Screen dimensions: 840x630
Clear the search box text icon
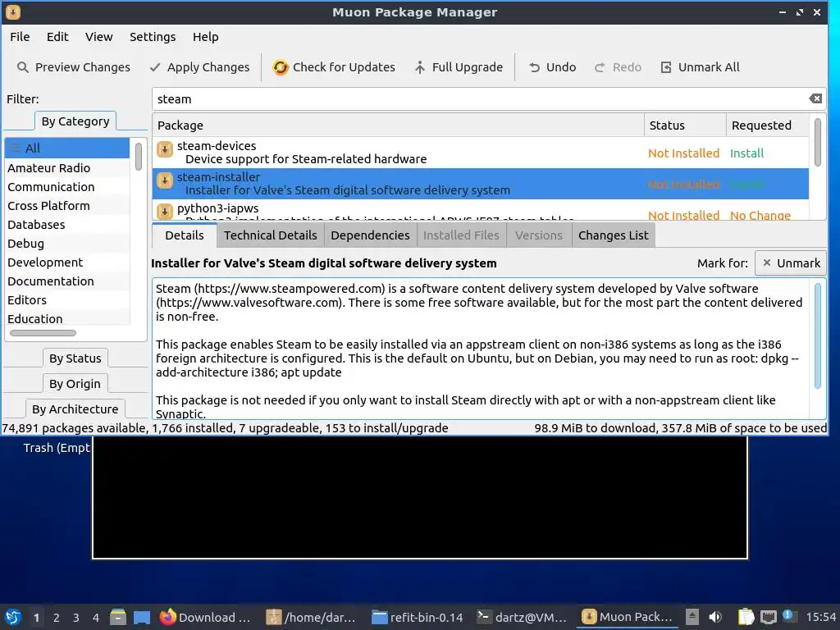815,98
